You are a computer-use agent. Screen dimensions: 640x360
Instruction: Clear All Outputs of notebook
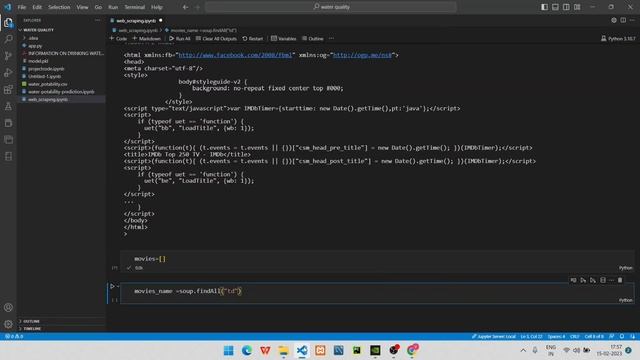pos(216,38)
